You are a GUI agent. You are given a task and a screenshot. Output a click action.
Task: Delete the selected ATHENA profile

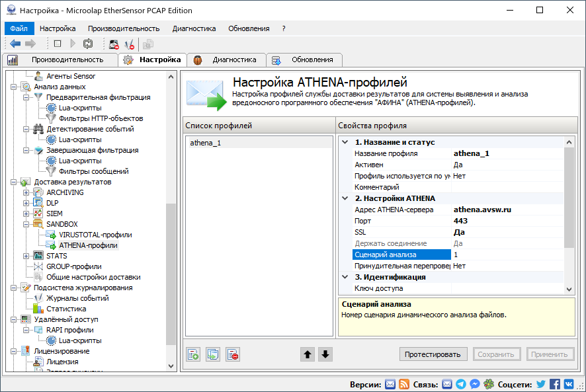pos(231,354)
